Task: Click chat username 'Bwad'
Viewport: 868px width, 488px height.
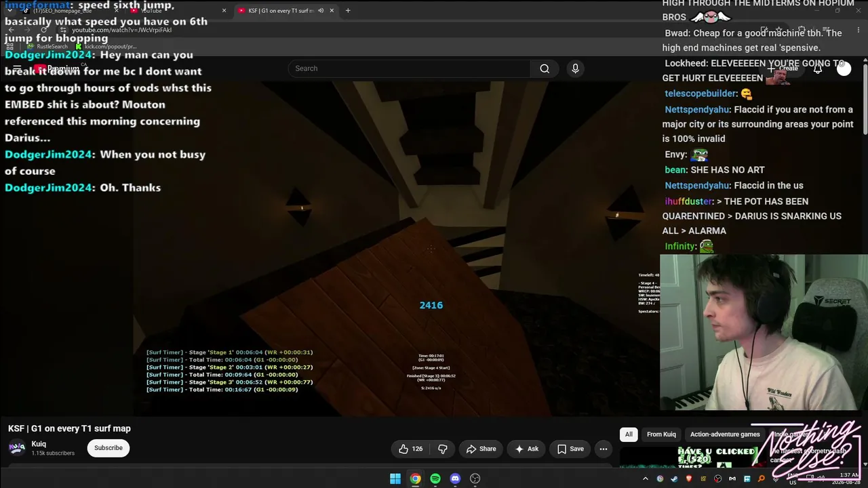Action: tap(676, 33)
